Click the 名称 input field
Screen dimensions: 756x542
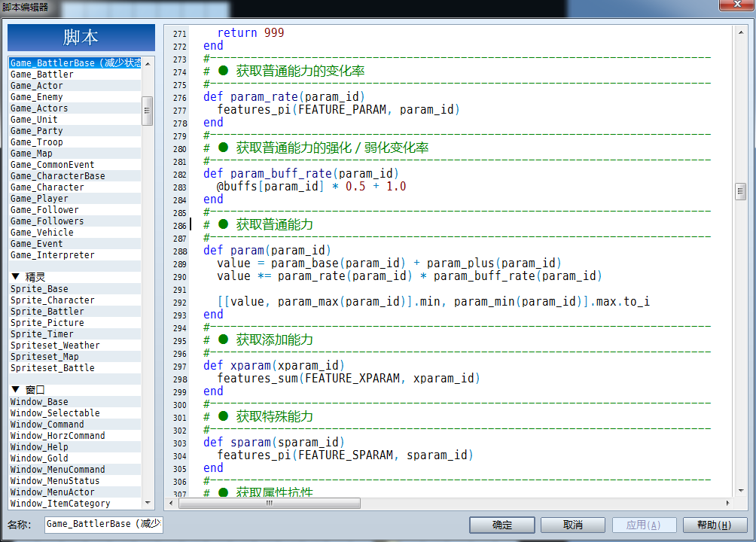pyautogui.click(x=104, y=524)
